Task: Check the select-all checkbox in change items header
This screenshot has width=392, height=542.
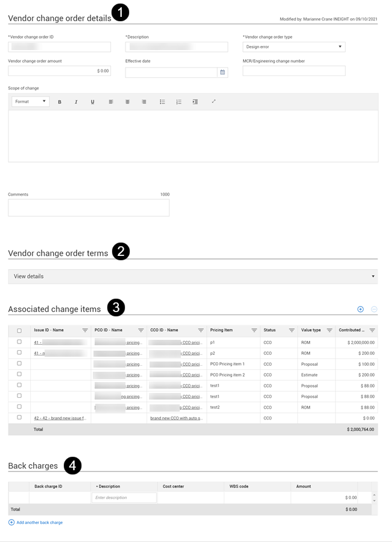Action: pyautogui.click(x=19, y=331)
